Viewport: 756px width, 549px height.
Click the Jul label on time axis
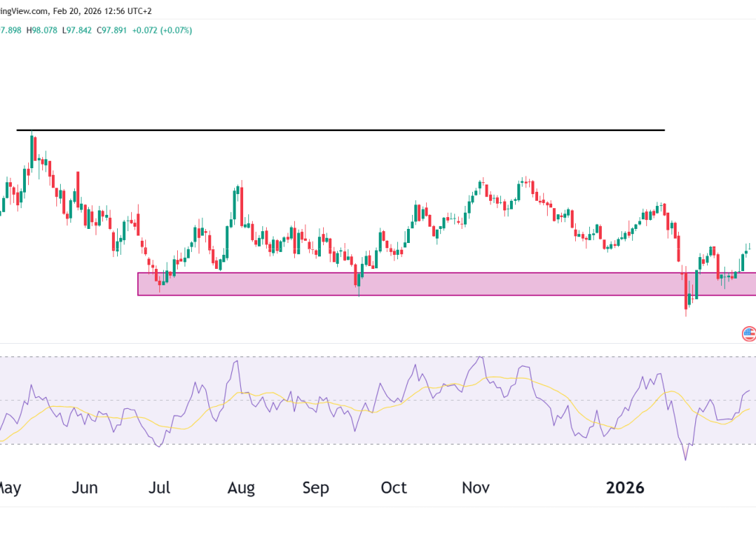click(x=159, y=488)
